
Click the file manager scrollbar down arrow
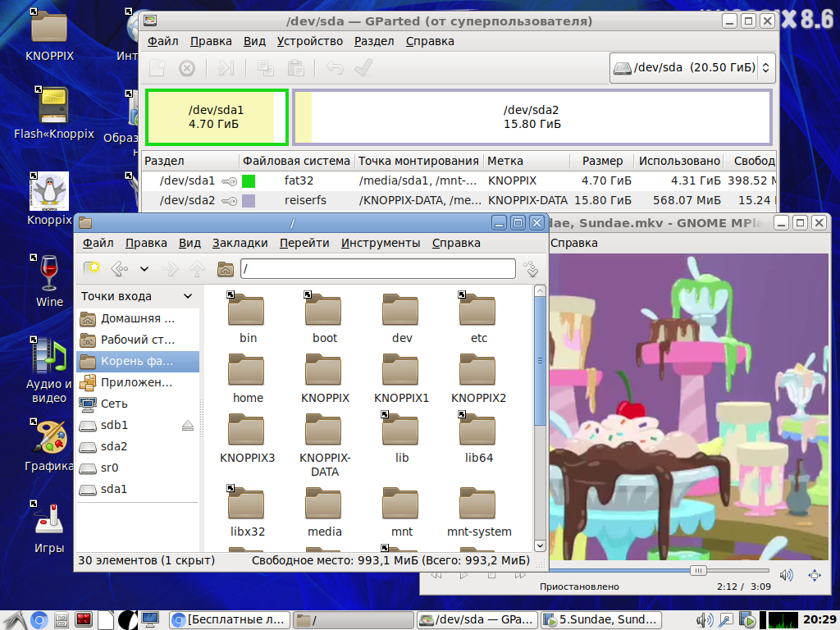[x=540, y=546]
